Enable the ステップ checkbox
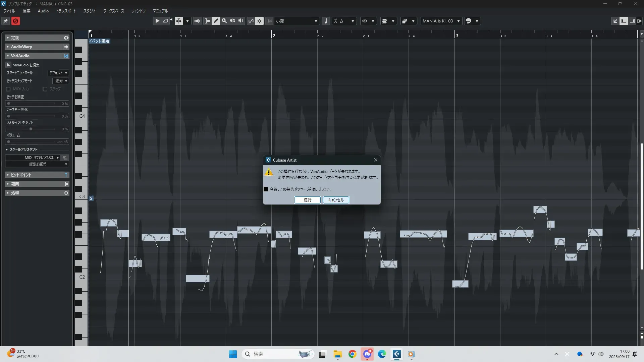Image resolution: width=644 pixels, height=362 pixels. click(45, 89)
